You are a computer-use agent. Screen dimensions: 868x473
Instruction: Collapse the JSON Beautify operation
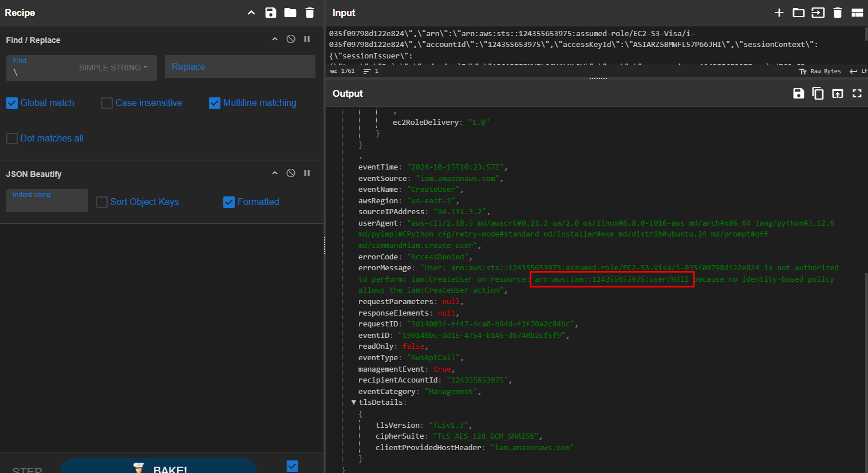275,173
